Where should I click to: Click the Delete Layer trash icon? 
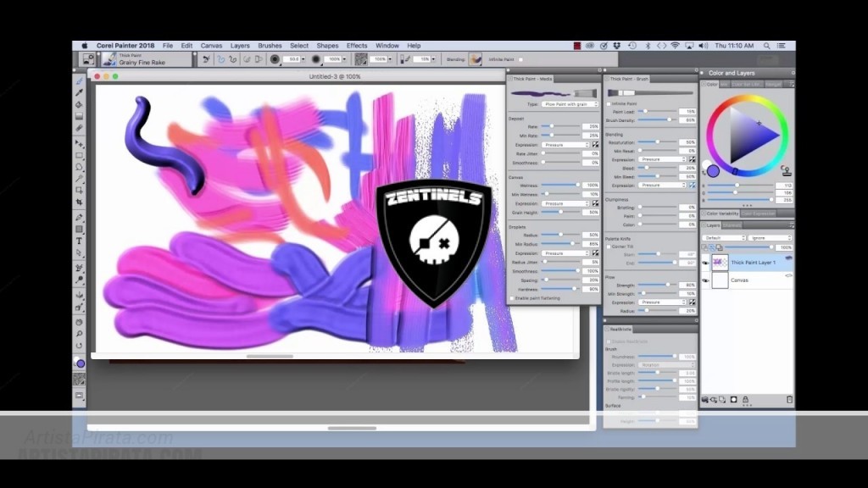coord(789,400)
